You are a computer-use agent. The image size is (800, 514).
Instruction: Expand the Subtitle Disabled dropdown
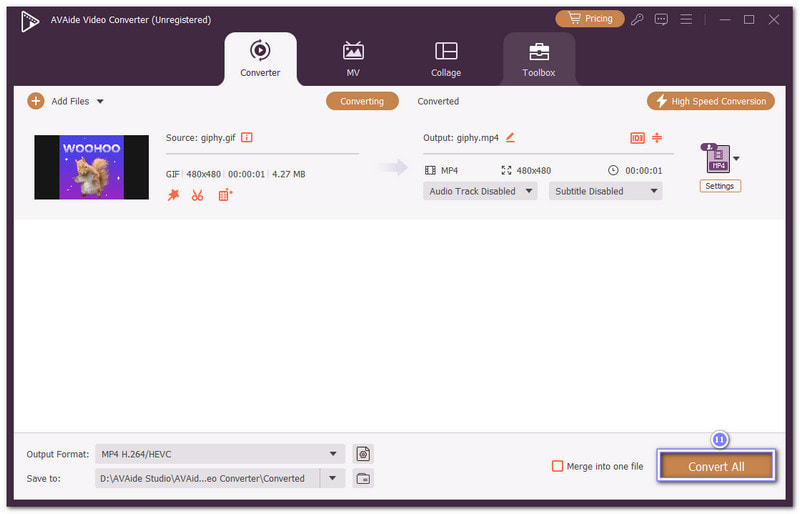606,191
